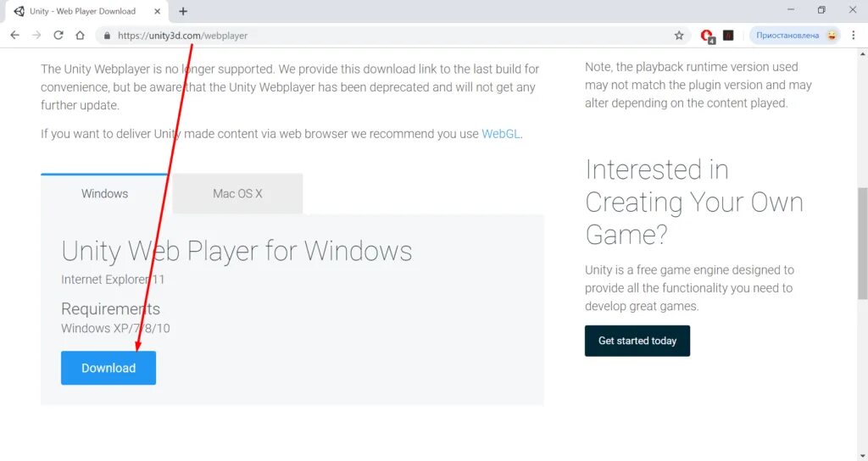Click the blue Download button
The image size is (868, 461).
pyautogui.click(x=108, y=368)
